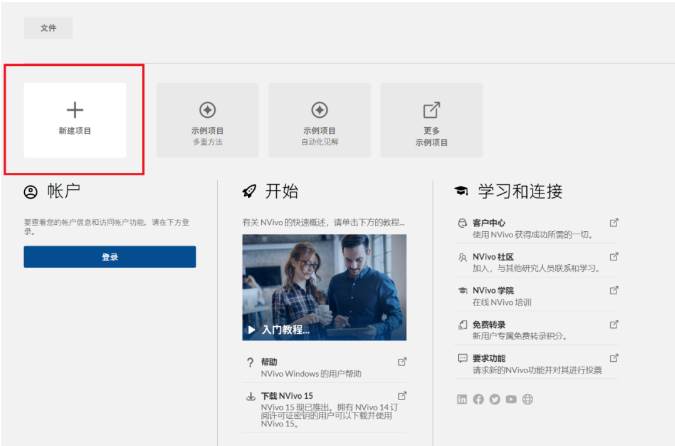Open the Twitter social icon
Screen dimensions: 675x446
[x=495, y=400]
